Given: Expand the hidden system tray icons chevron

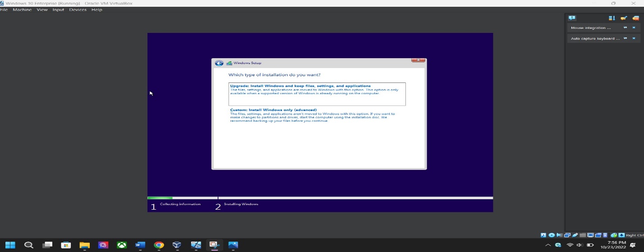Looking at the screenshot, I should [x=548, y=245].
